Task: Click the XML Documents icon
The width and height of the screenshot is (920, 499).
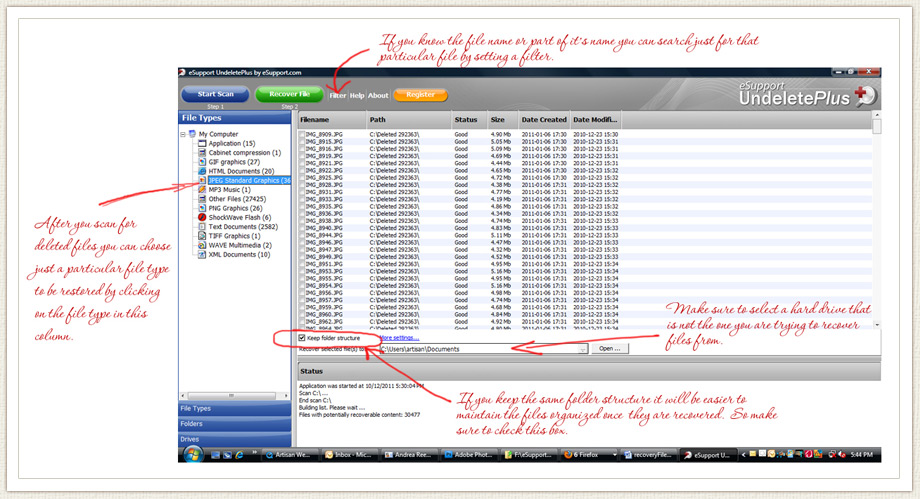Action: pos(202,254)
